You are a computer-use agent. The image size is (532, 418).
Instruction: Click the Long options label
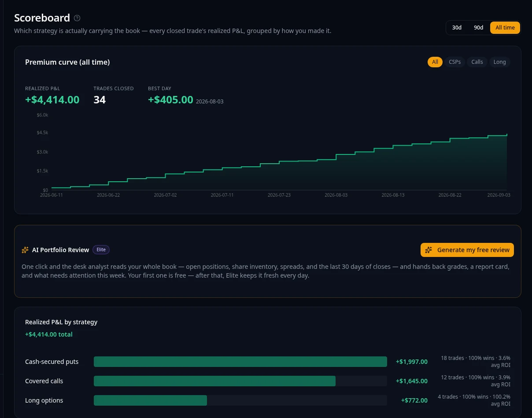(44, 400)
